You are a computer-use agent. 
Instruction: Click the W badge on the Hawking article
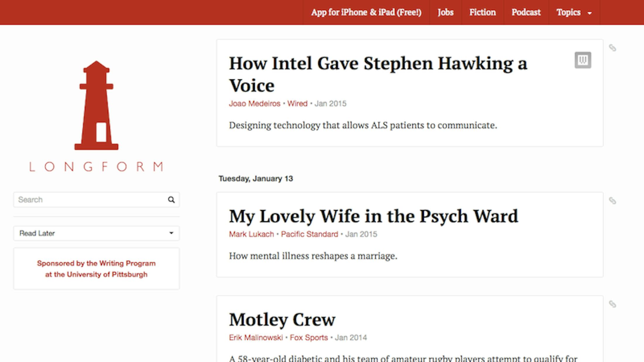pyautogui.click(x=583, y=60)
